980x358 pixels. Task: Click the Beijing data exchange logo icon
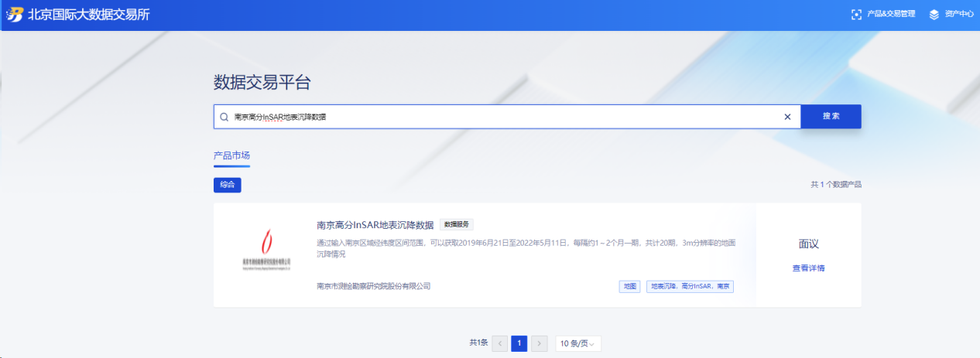14,14
